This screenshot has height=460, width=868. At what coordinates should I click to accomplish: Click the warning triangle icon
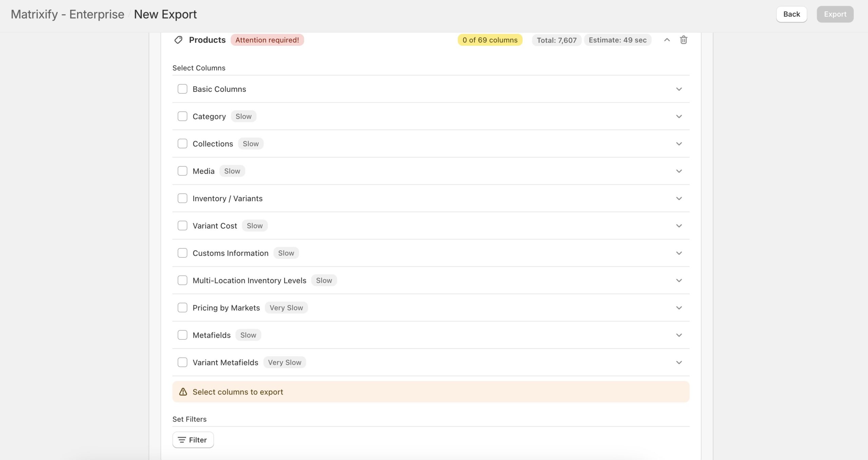pyautogui.click(x=183, y=392)
